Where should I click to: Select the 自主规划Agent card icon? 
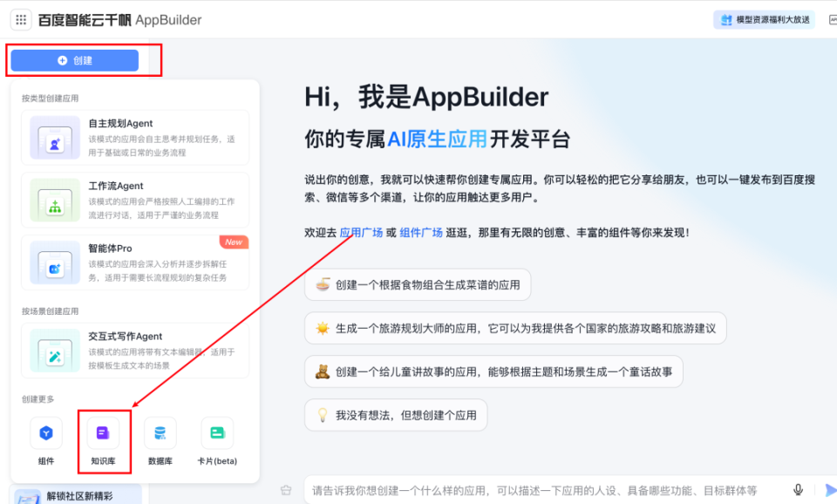click(55, 138)
